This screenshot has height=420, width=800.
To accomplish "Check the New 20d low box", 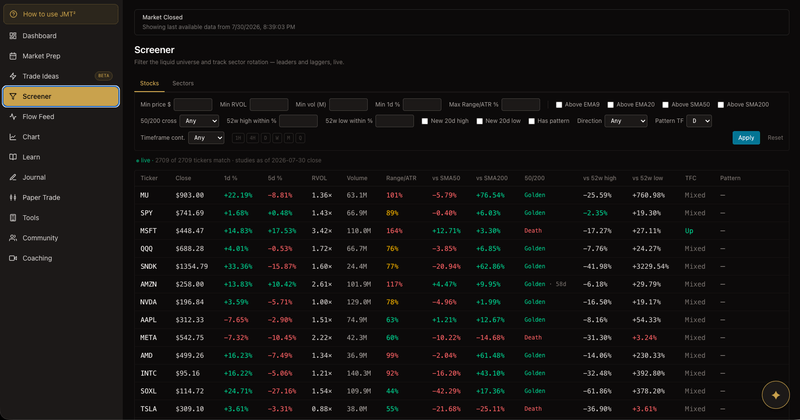I will coord(480,121).
